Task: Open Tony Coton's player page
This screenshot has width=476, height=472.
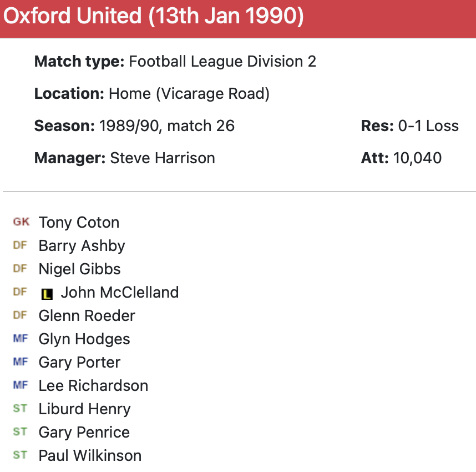Action: pyautogui.click(x=79, y=223)
